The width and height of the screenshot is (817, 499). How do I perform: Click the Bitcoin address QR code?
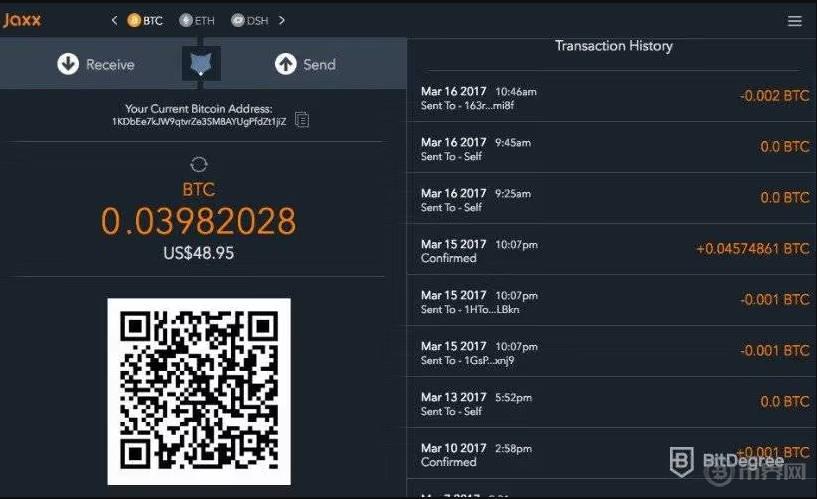pyautogui.click(x=199, y=391)
